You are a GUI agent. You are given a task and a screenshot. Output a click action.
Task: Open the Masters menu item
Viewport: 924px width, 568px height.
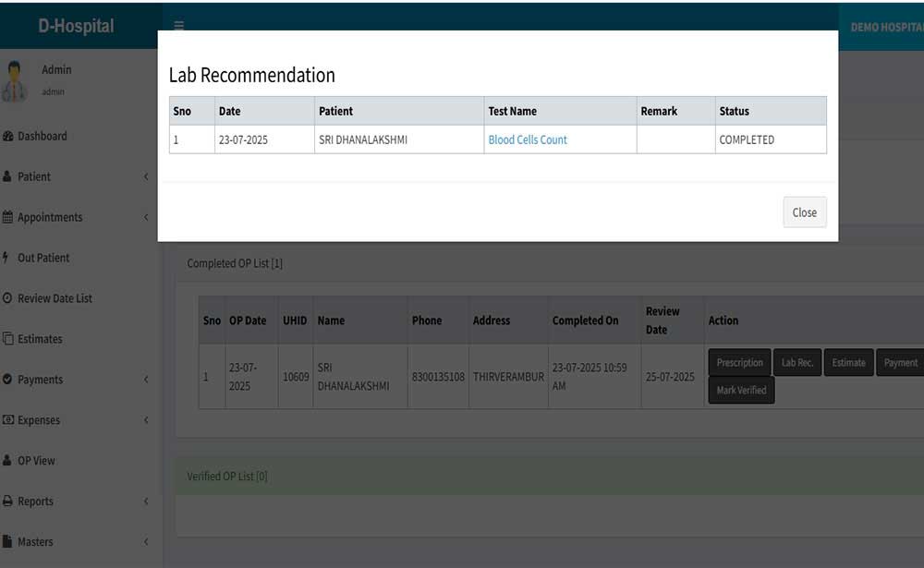click(x=35, y=542)
